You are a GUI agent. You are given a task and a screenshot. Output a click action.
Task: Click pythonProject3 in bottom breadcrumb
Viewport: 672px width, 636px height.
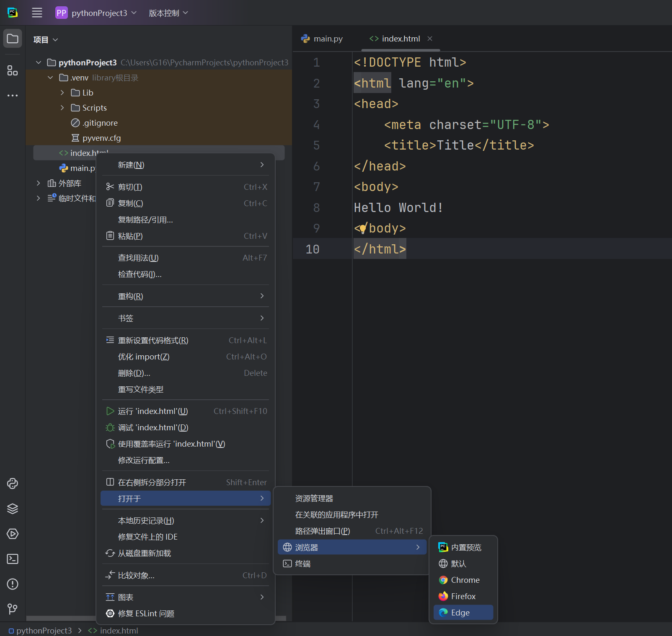[44, 631]
